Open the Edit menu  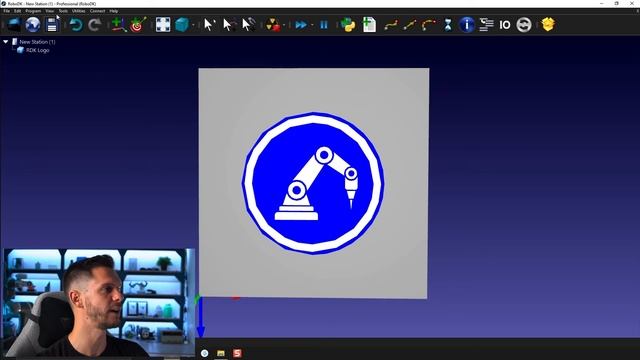pos(18,11)
